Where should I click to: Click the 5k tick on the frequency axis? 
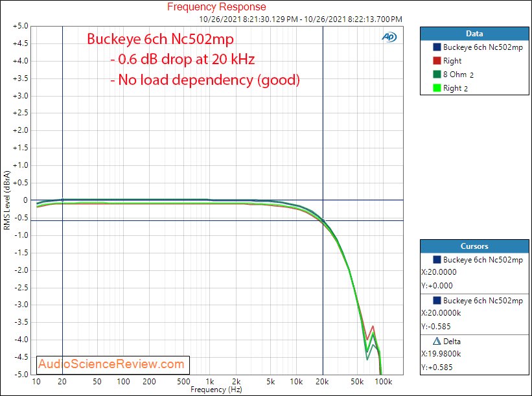[271, 382]
